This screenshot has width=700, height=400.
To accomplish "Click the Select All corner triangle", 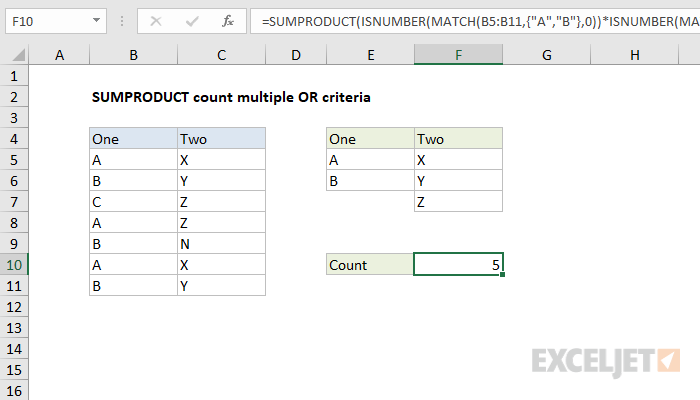I will coord(18,55).
